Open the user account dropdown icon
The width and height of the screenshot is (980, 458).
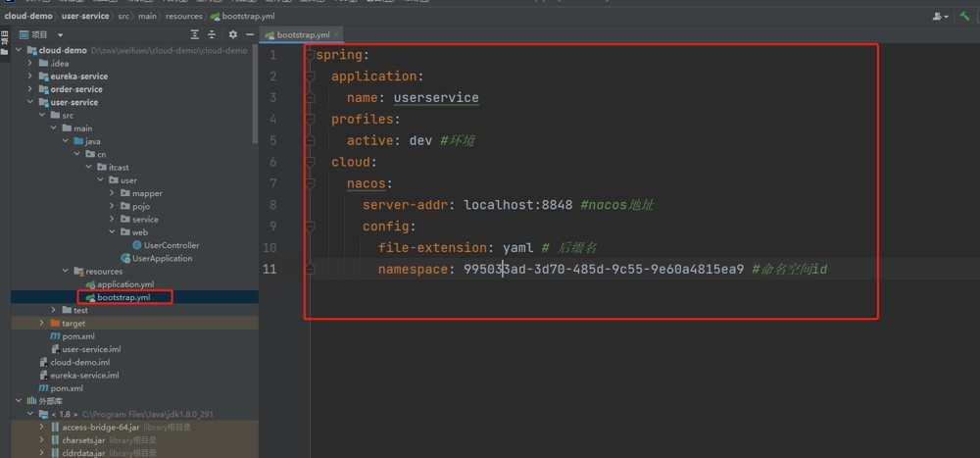tap(941, 17)
